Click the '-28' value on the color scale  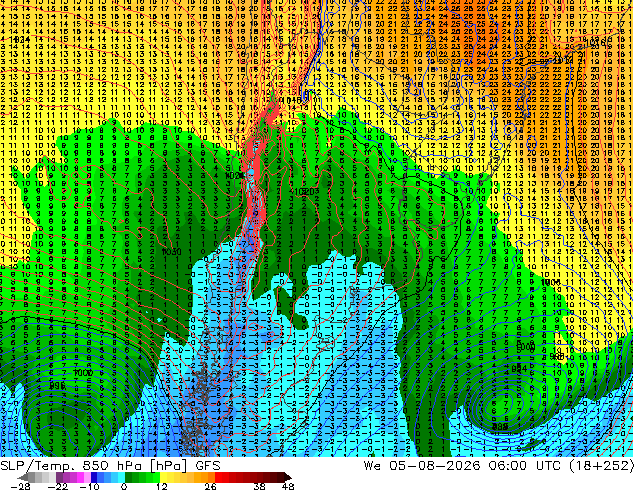[x=20, y=486]
